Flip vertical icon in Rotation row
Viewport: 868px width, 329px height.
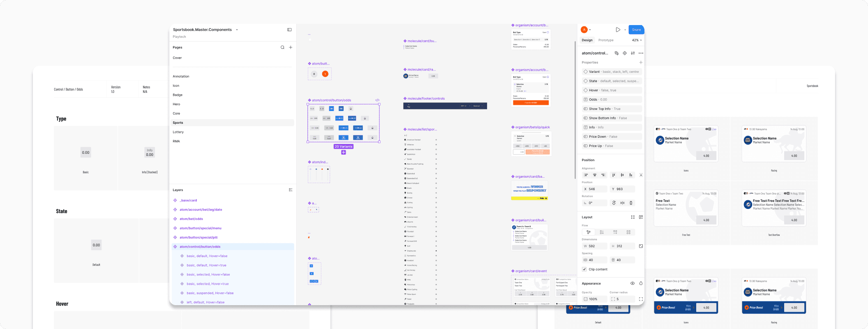coord(631,203)
